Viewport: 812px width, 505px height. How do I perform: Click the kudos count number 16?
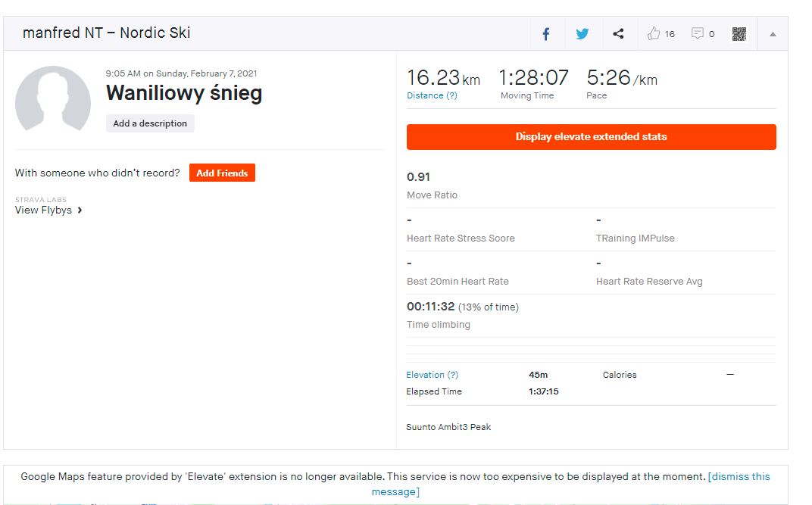pos(670,34)
